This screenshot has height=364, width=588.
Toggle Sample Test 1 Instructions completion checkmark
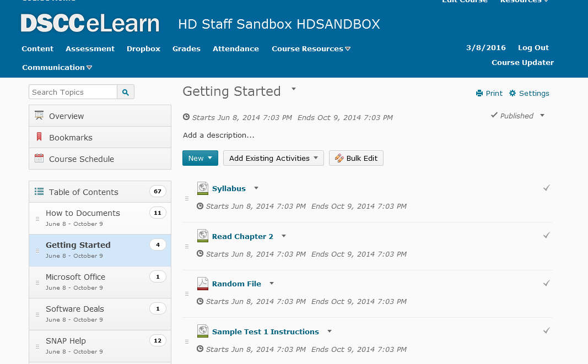tap(547, 330)
